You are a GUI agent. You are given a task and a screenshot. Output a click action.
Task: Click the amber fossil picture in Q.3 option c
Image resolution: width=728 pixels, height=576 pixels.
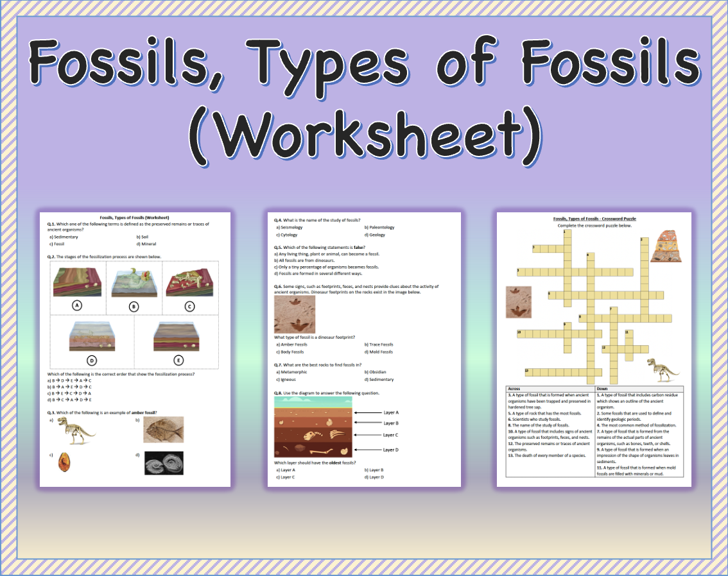(65, 463)
